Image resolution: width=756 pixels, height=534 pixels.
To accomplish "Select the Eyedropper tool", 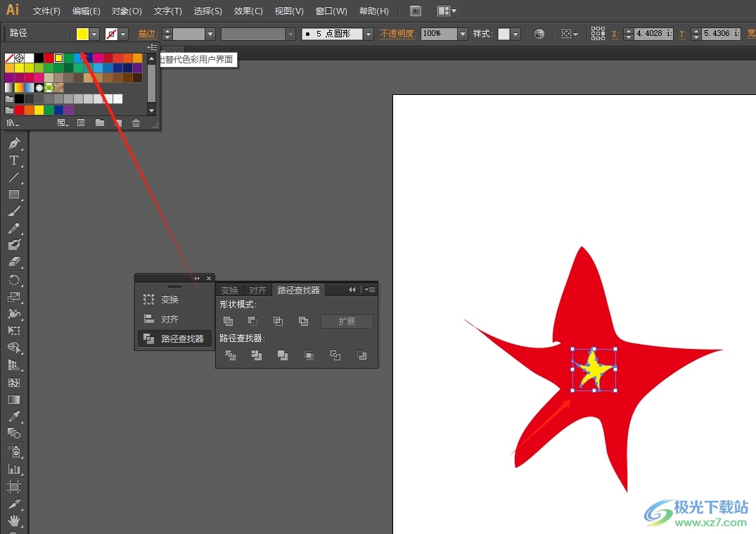I will point(14,417).
